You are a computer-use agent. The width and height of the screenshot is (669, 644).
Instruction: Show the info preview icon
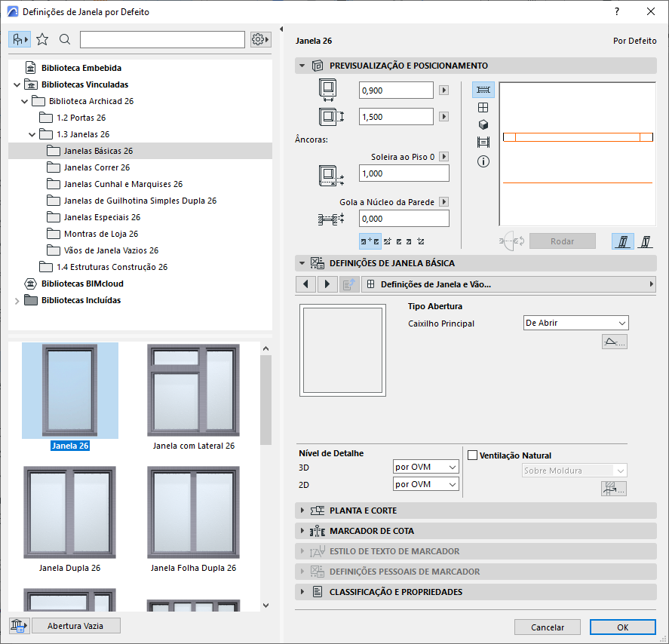click(x=483, y=161)
